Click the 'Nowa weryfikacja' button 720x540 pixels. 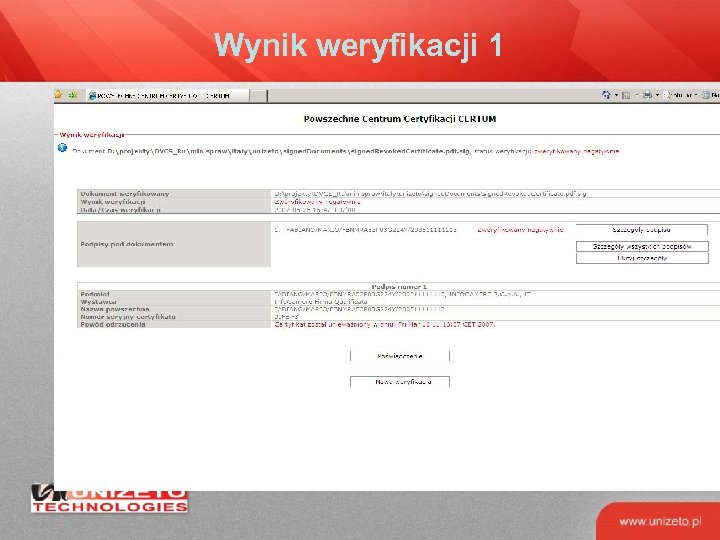(x=399, y=382)
